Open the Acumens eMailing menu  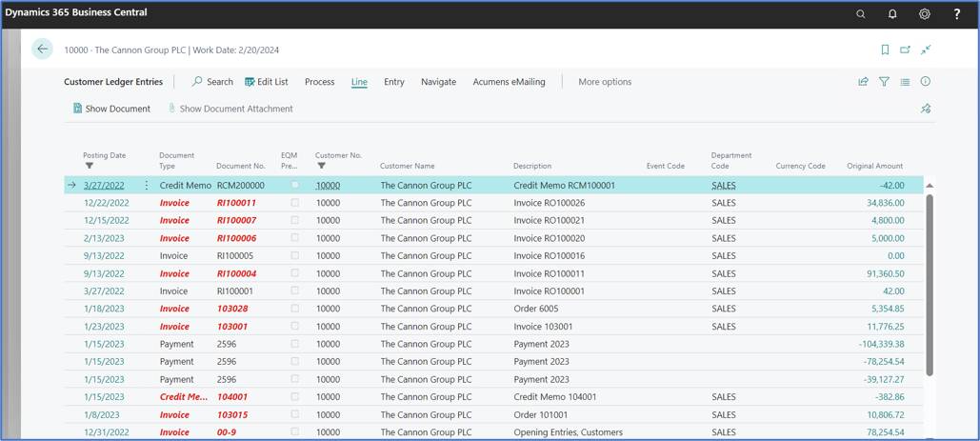coord(509,82)
